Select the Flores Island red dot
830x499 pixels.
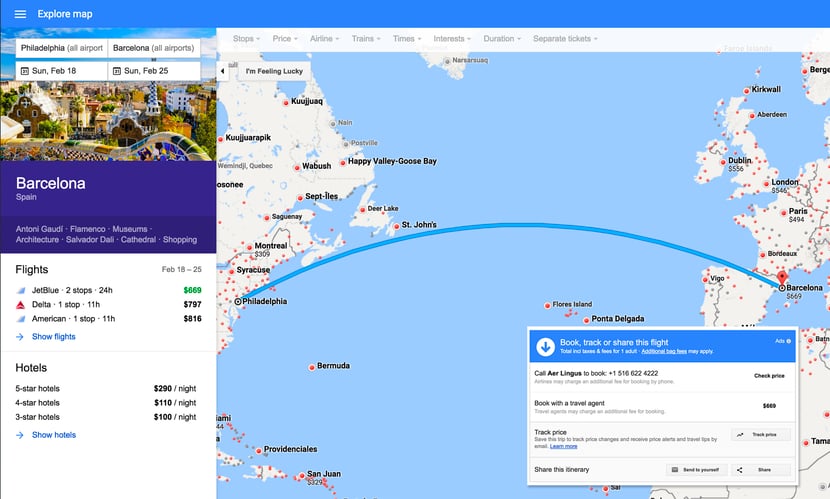coord(547,305)
